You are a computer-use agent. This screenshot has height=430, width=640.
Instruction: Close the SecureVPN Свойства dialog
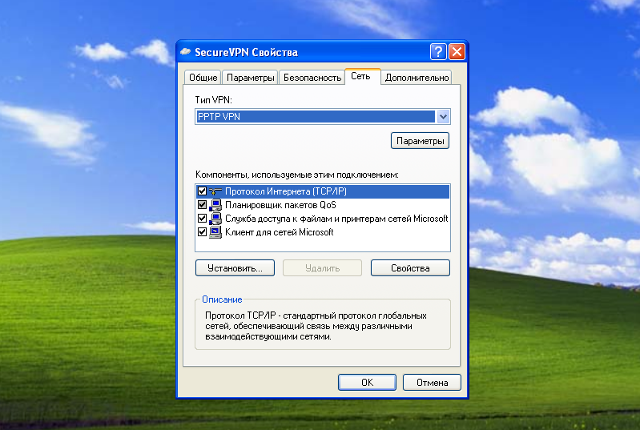[x=457, y=52]
